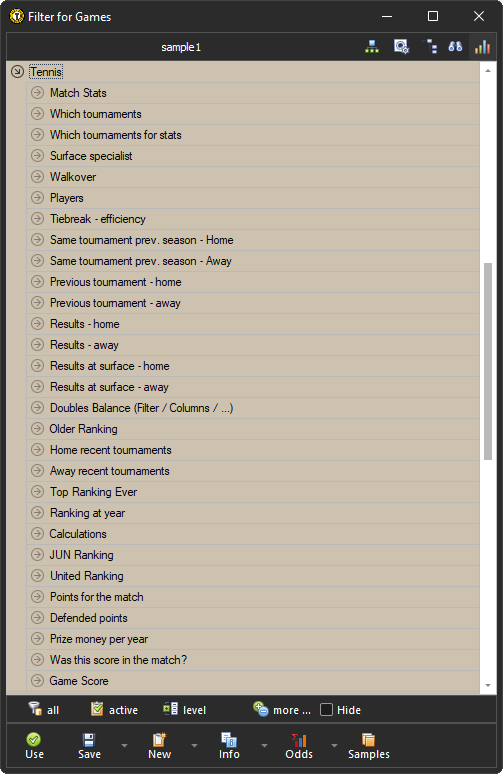Open the search settings magnifier icon
503x774 pixels.
[401, 47]
